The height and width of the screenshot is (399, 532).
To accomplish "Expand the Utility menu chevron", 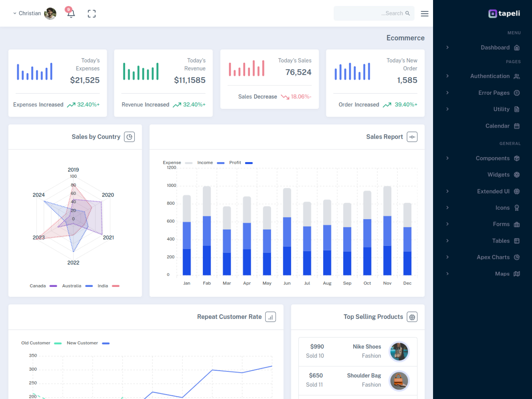I will [x=448, y=109].
